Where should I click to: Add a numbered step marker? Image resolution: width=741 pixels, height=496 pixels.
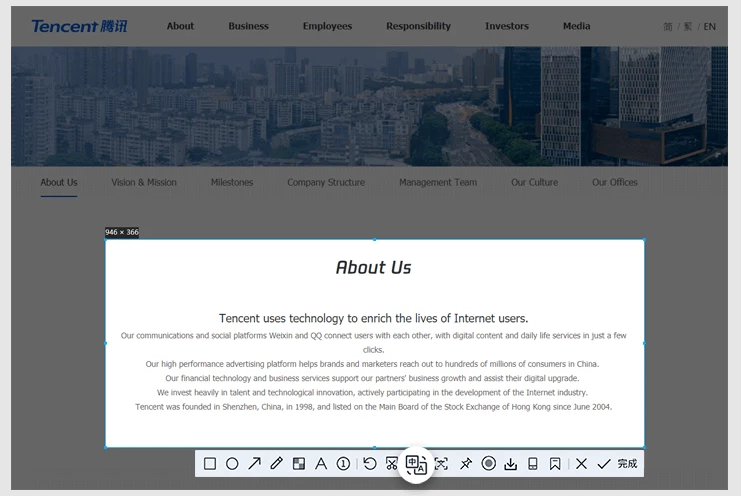click(343, 464)
